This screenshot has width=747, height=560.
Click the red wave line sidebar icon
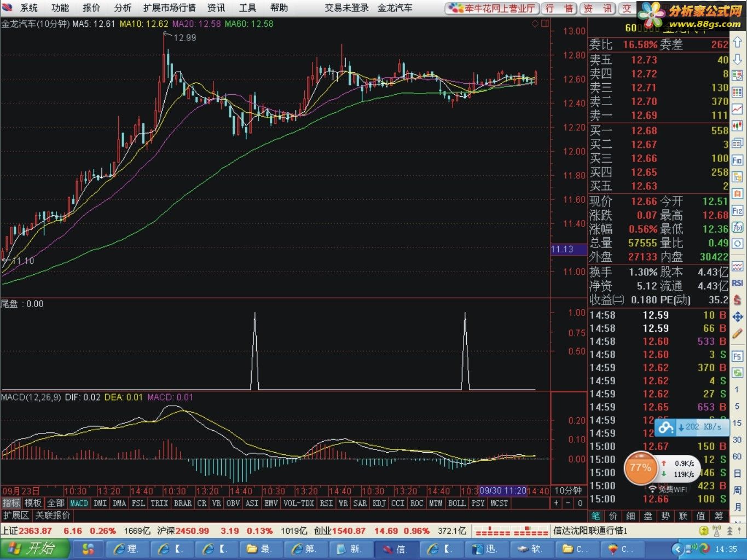point(737,267)
